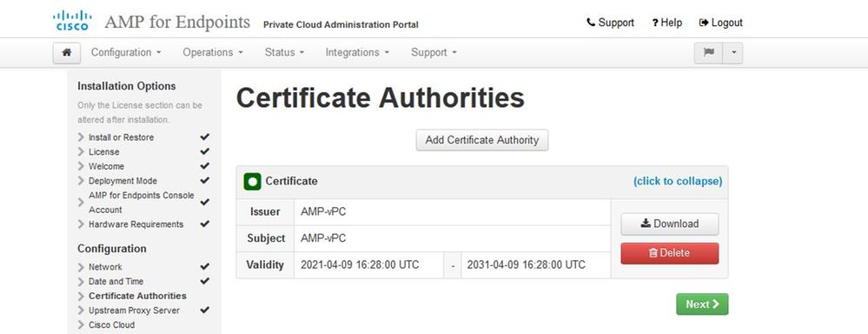Select the License installation option
The width and height of the screenshot is (868, 334).
(x=103, y=151)
